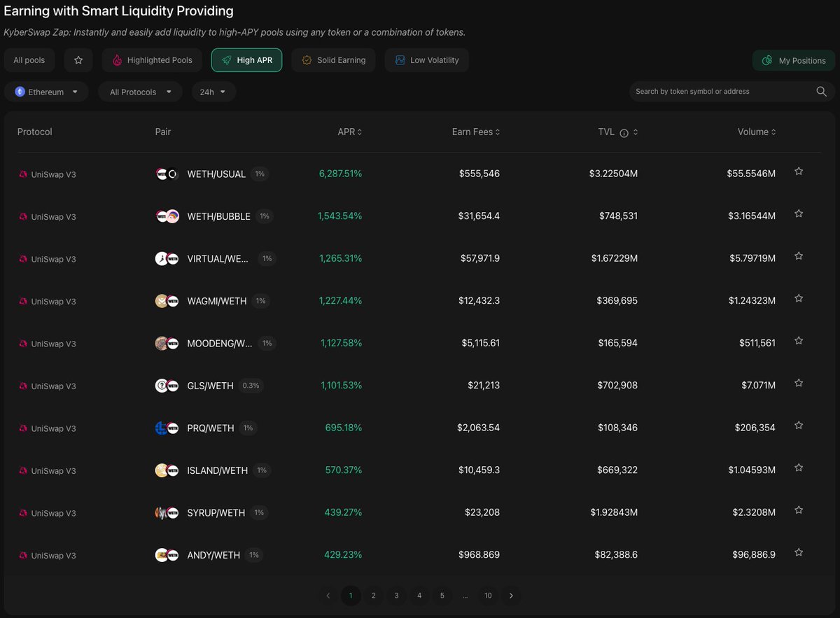
Task: Click UniSwap V3 logo in WETH/USUAL row
Action: pos(23,174)
